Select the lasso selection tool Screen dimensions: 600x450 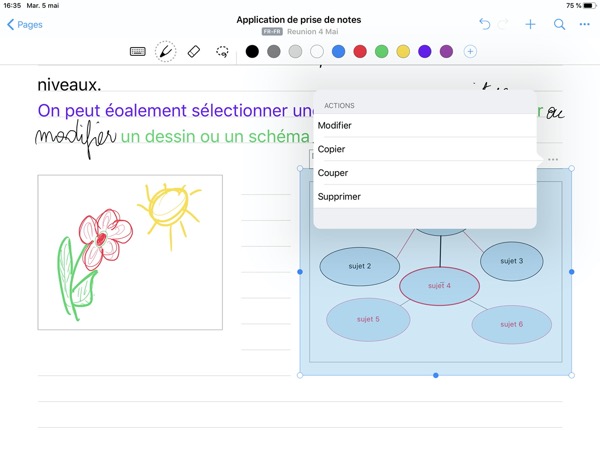(x=222, y=51)
